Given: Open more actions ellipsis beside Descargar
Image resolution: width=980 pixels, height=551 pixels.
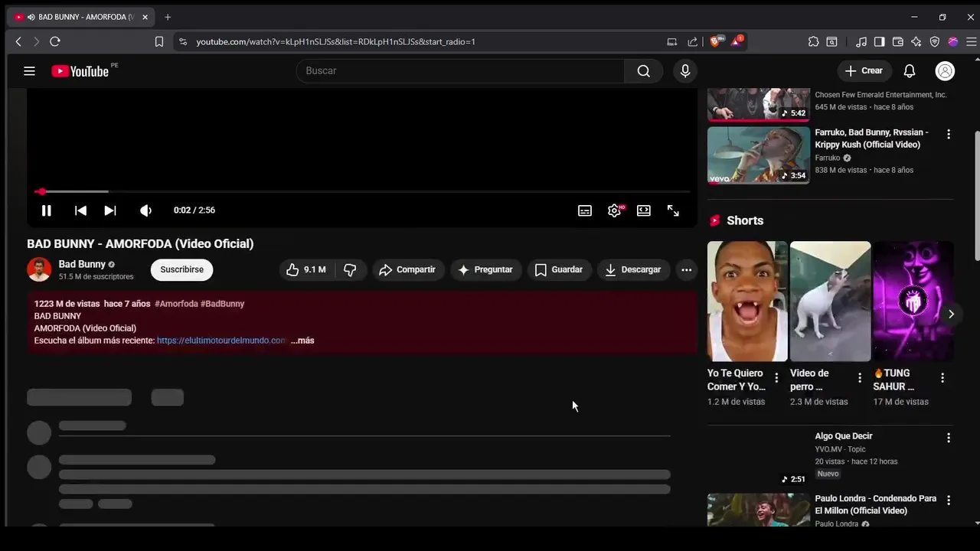Looking at the screenshot, I should [x=686, y=269].
